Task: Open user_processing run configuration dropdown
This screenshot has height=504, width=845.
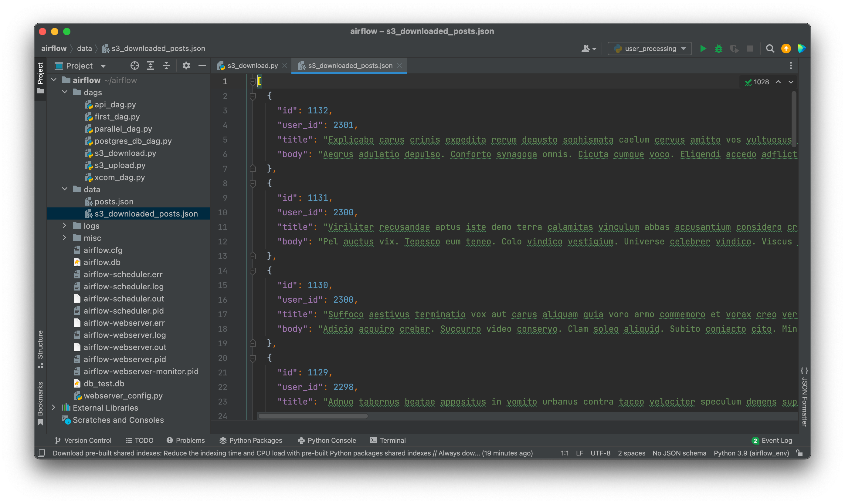Action: pyautogui.click(x=650, y=49)
